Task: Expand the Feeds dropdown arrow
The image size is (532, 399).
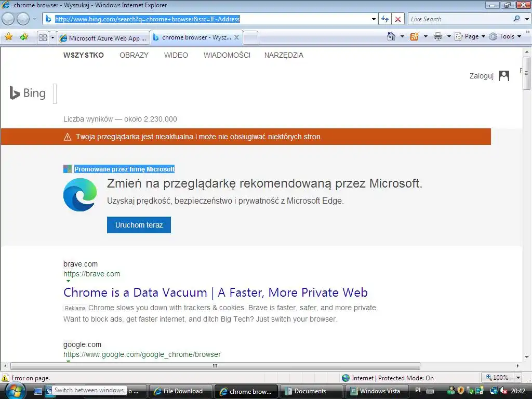Action: pos(425,36)
